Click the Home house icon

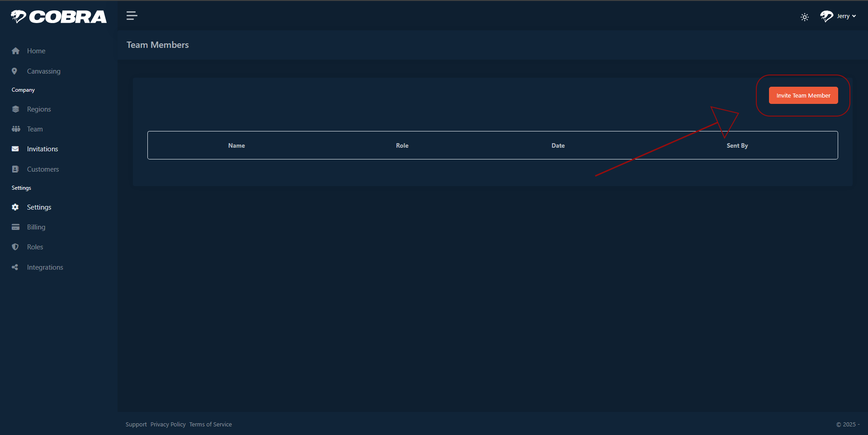point(15,51)
